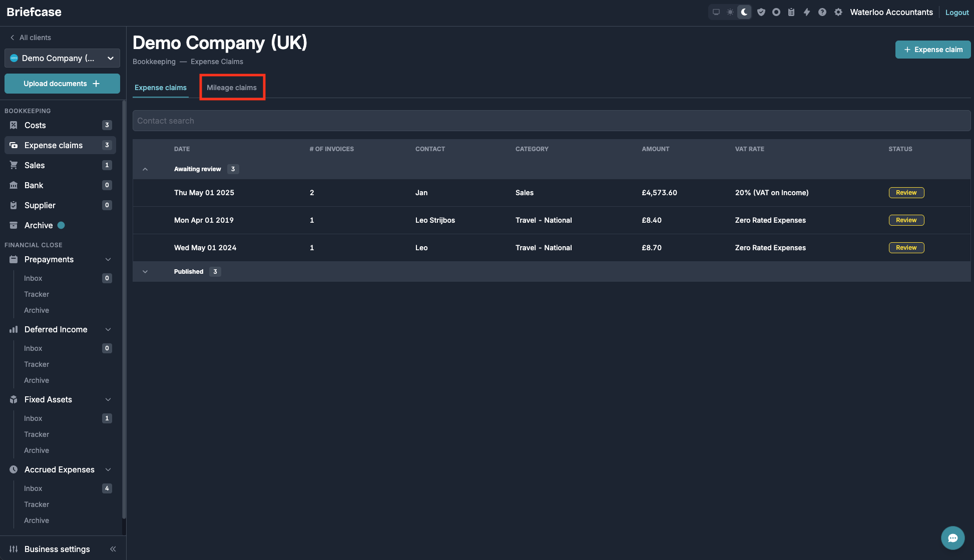
Task: Click the Contact search field
Action: (552, 121)
